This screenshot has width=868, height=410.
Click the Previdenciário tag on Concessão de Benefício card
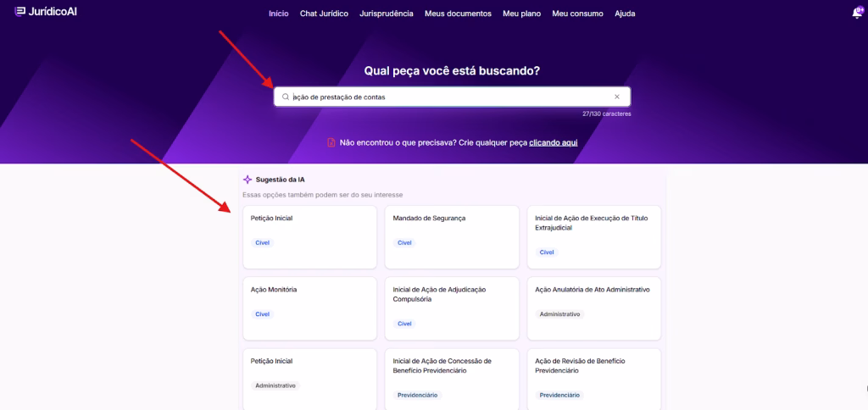click(417, 395)
